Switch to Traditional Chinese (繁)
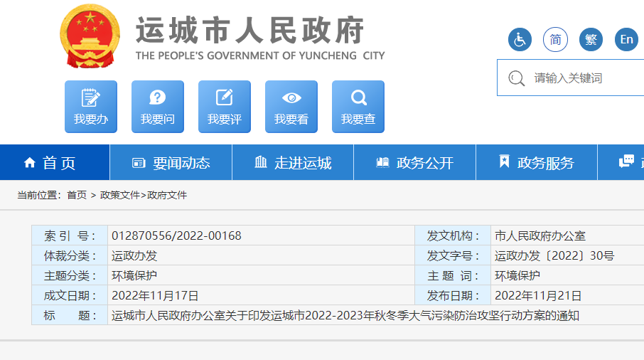This screenshot has width=644, height=360. (x=591, y=39)
